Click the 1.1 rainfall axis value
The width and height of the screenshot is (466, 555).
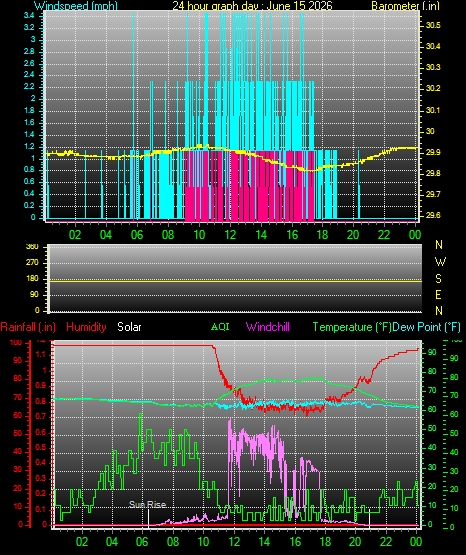(41, 354)
